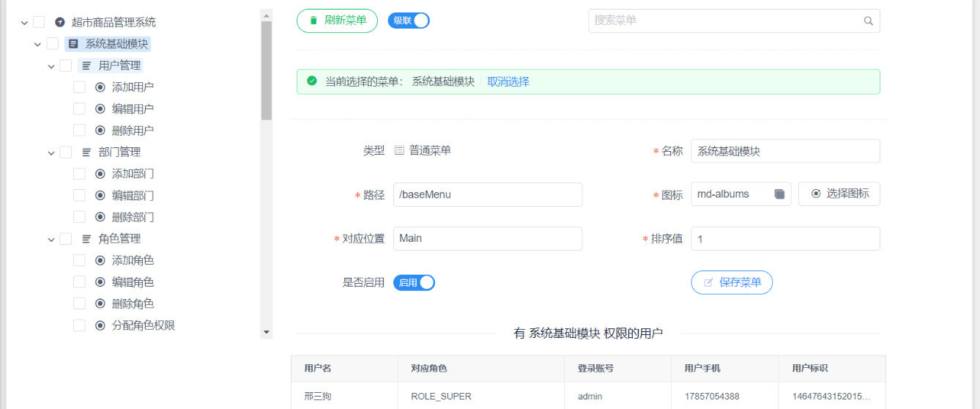The height and width of the screenshot is (409, 980).
Task: Click the 系统基础模块 module icon
Action: (73, 44)
